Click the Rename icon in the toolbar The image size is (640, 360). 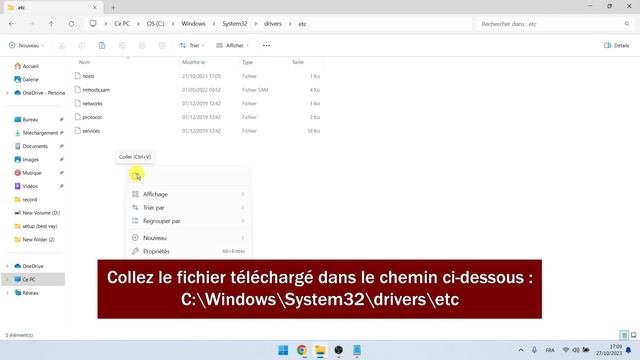point(122,45)
